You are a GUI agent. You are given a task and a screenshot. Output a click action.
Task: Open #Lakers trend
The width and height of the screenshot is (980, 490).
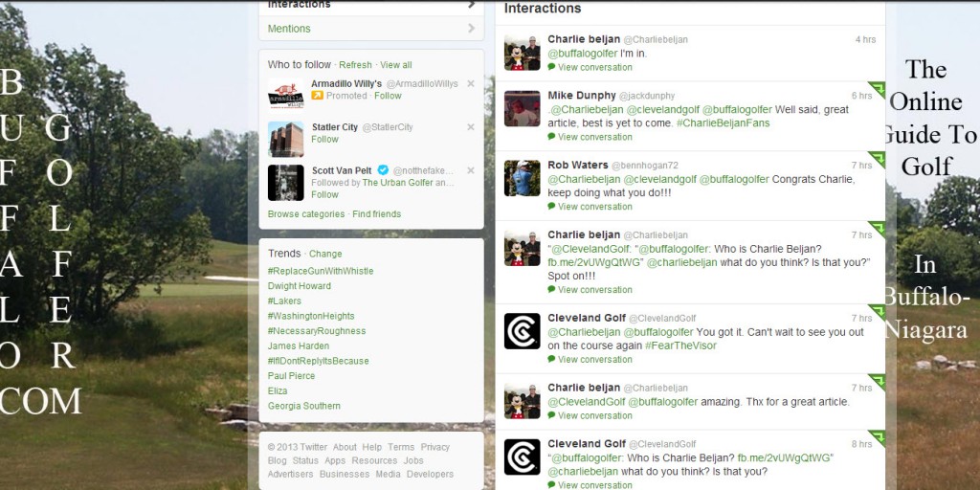pyautogui.click(x=284, y=301)
